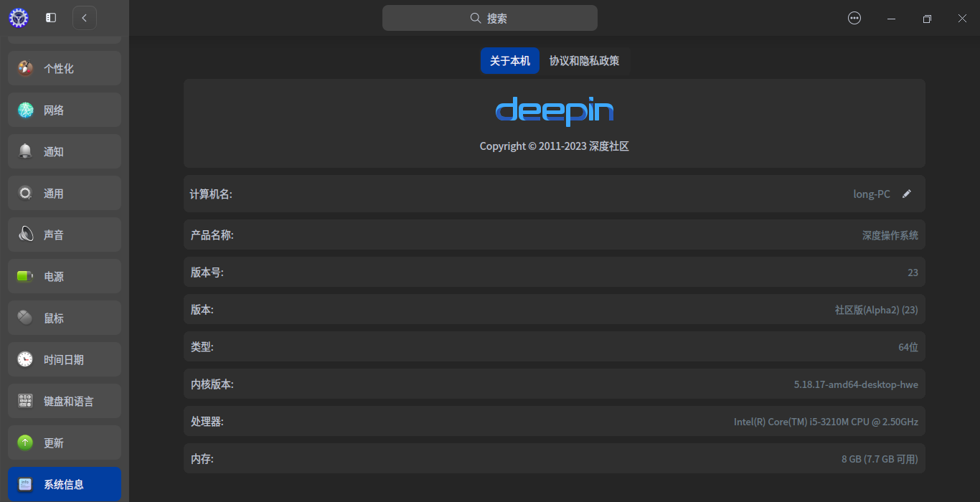Image resolution: width=980 pixels, height=502 pixels.
Task: Click the version number value 23
Action: pyautogui.click(x=913, y=273)
